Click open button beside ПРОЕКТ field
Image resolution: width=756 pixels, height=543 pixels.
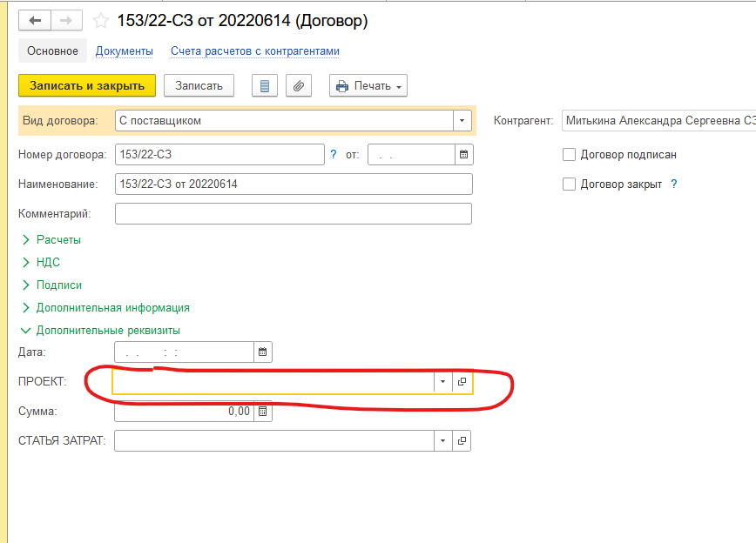[462, 382]
